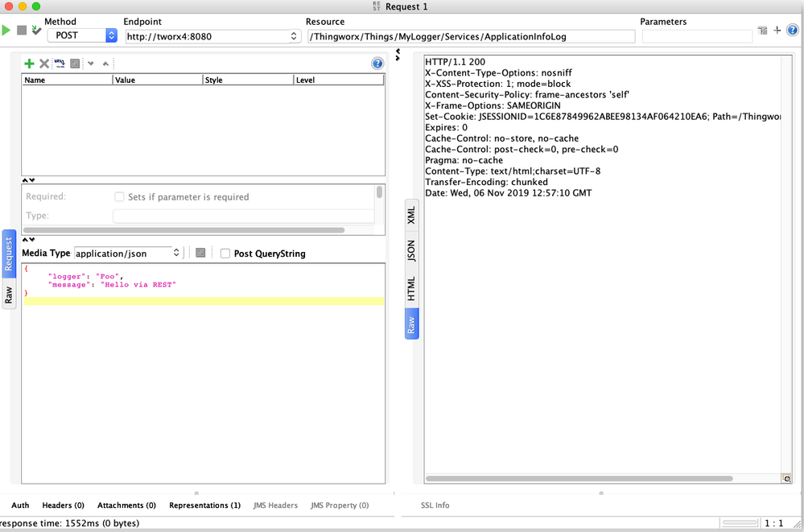Open the Headers (0) tab
Screen dimensions: 804x532
(x=63, y=505)
